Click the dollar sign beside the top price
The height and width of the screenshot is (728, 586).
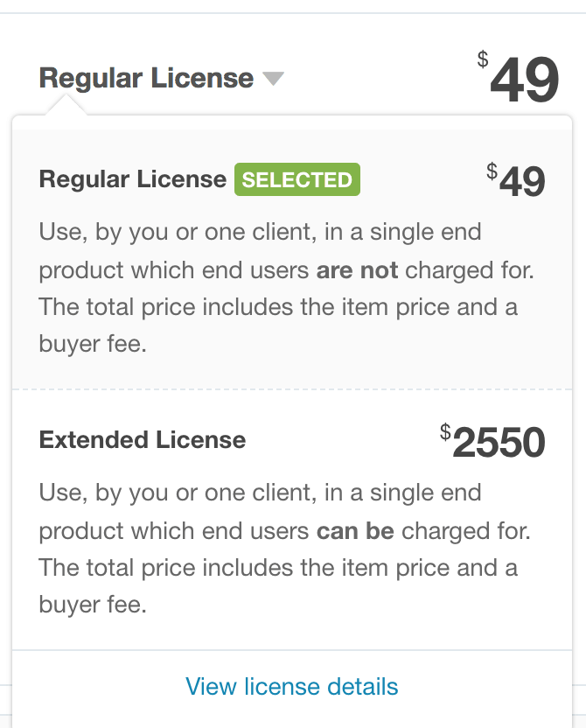pos(483,59)
